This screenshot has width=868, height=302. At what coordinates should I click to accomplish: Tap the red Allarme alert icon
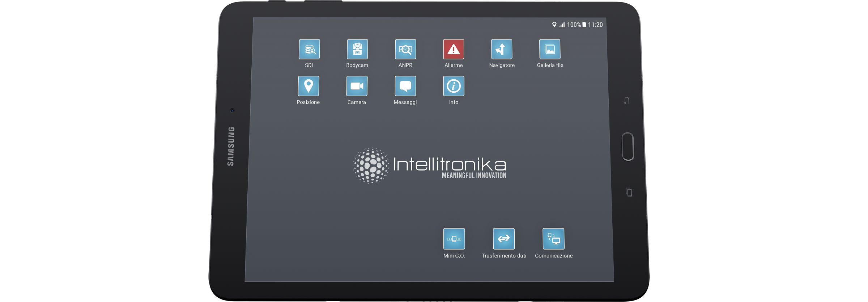(x=454, y=49)
